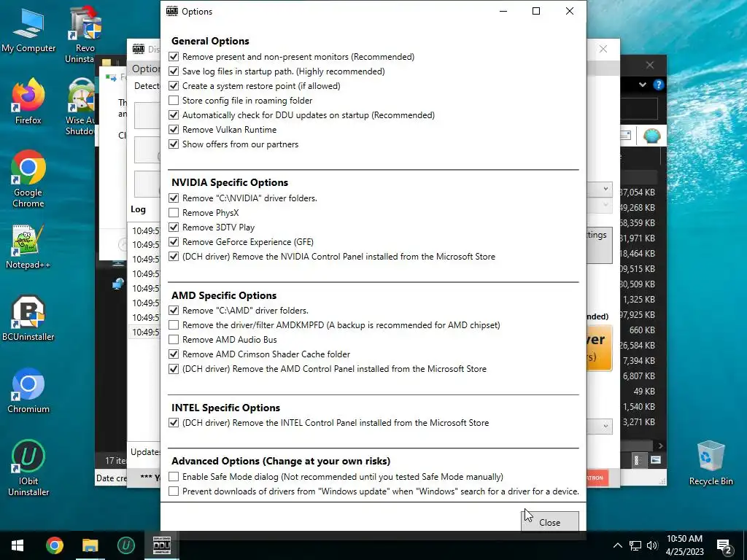Open Firefox desktop shortcut
This screenshot has height=560, width=747.
click(28, 101)
